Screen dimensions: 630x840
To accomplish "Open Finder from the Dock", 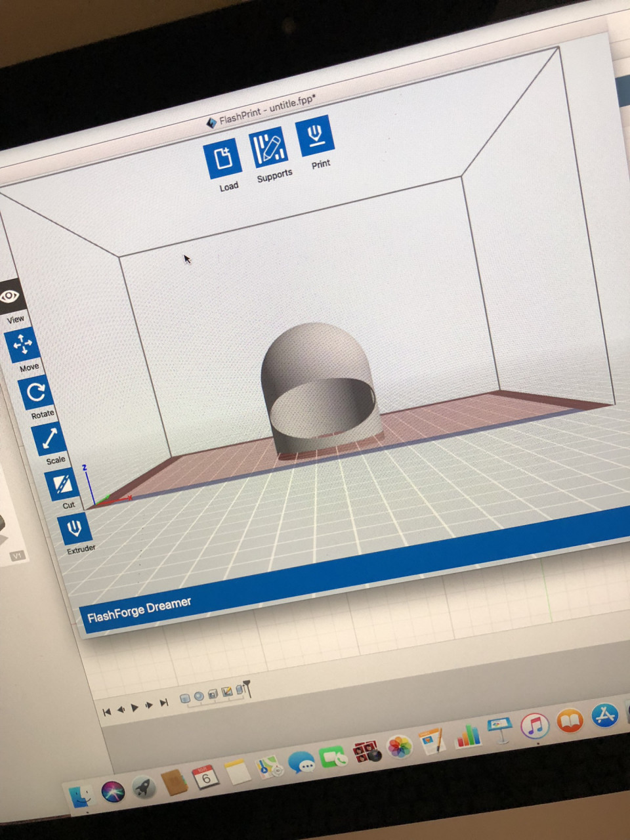I will [82, 797].
